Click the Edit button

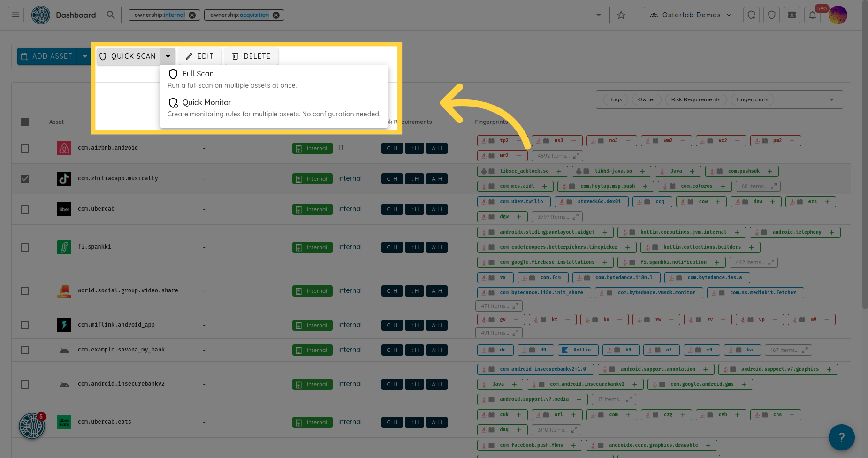[200, 56]
